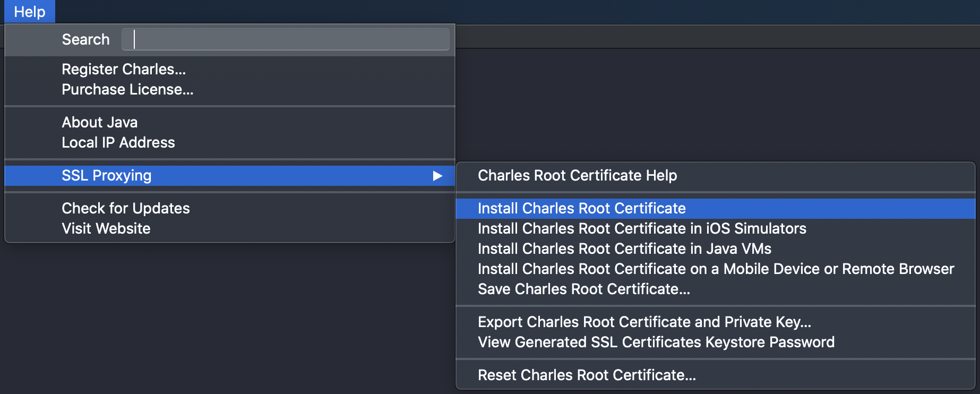Expand the SSL Proxying submenu arrow
The image size is (980, 394).
point(437,176)
